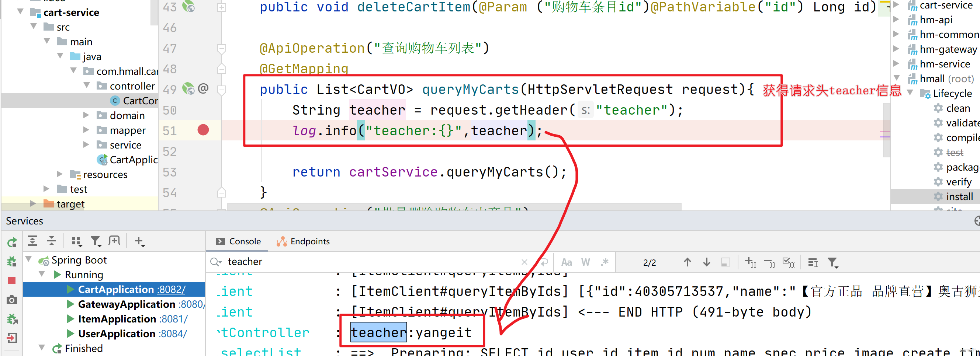The image size is (980, 356).
Task: Stop the running service with the red square
Action: point(12,280)
